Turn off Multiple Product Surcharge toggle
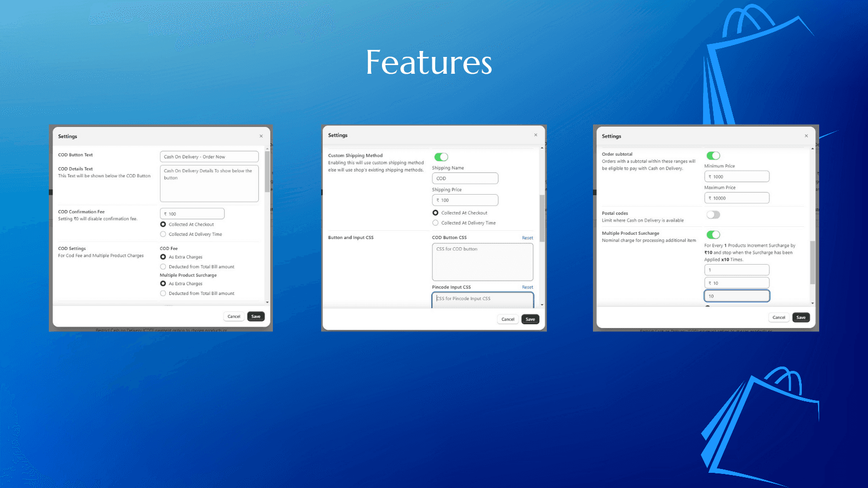The width and height of the screenshot is (868, 488). point(713,235)
